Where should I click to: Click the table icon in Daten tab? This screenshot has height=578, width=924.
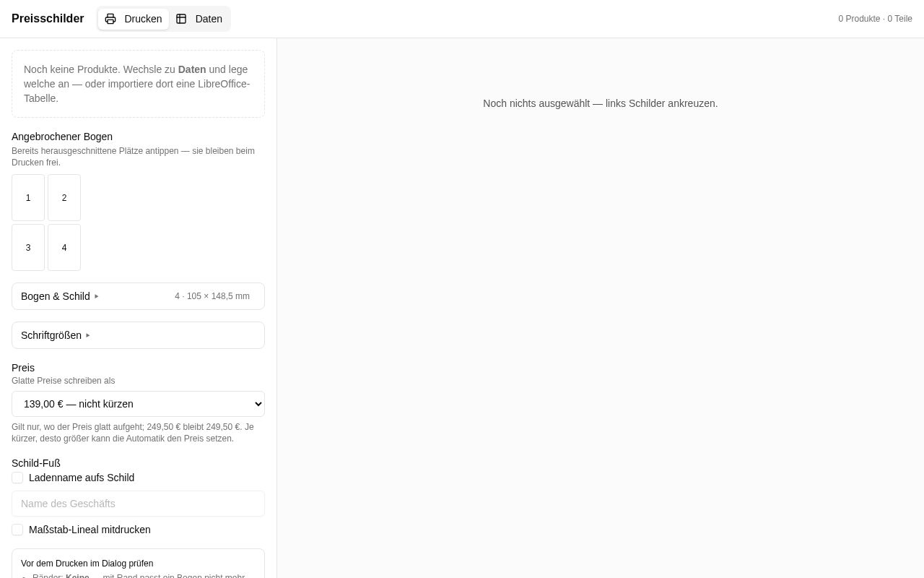[181, 19]
